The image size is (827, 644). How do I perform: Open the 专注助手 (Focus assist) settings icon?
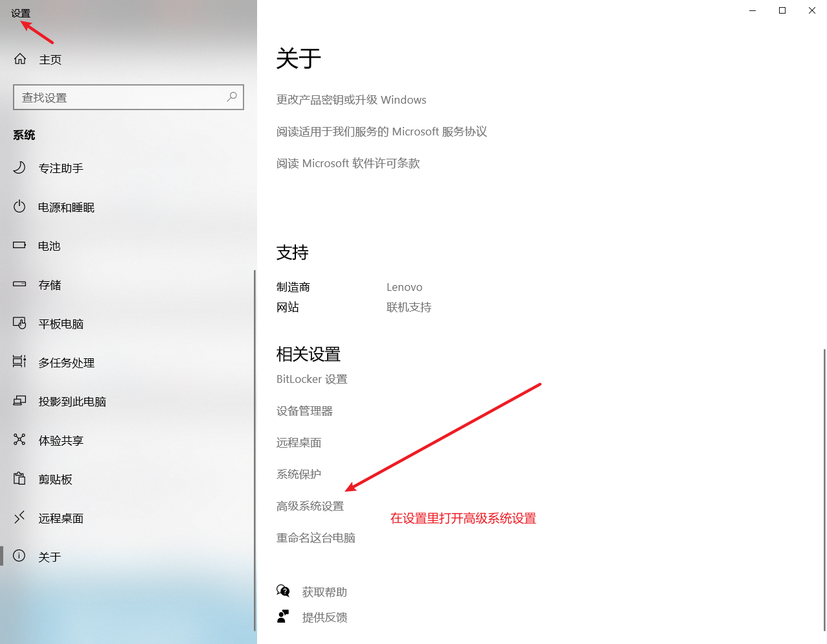[x=20, y=168]
